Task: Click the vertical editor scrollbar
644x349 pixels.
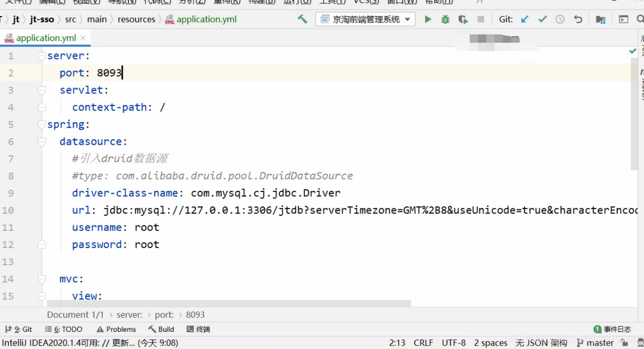Action: tap(634, 113)
